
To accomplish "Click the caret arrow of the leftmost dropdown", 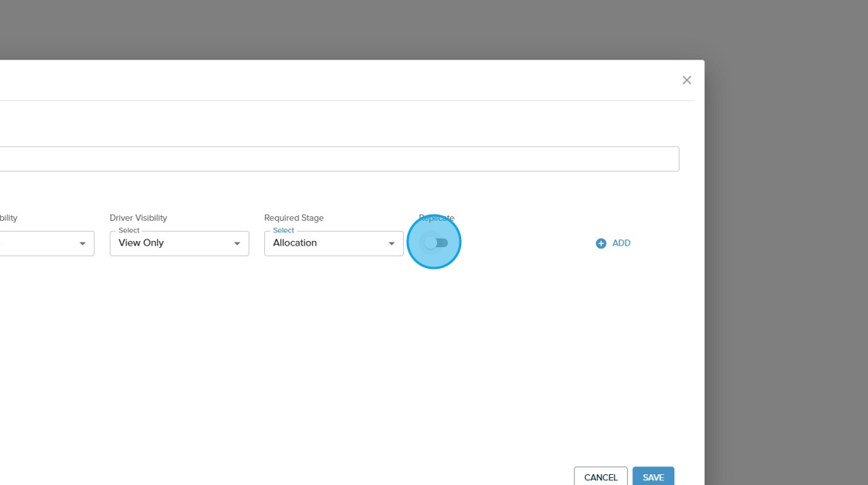I will pyautogui.click(x=82, y=244).
